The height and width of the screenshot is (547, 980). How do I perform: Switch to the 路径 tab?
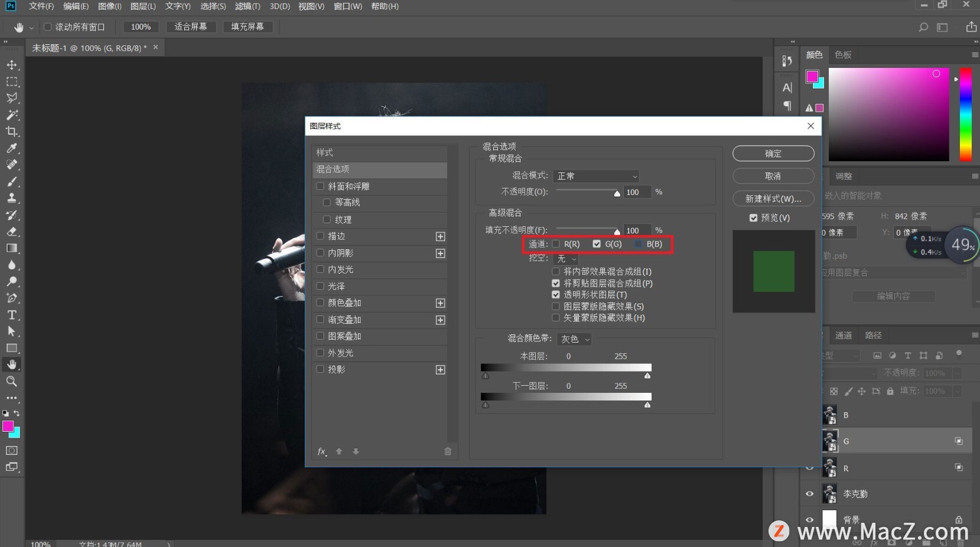tap(873, 336)
